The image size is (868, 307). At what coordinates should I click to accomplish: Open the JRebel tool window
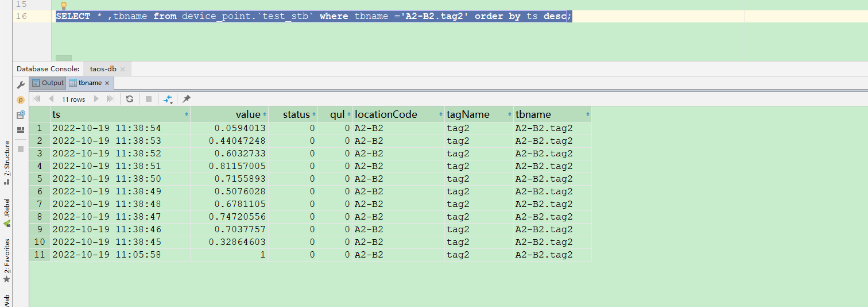pyautogui.click(x=7, y=212)
